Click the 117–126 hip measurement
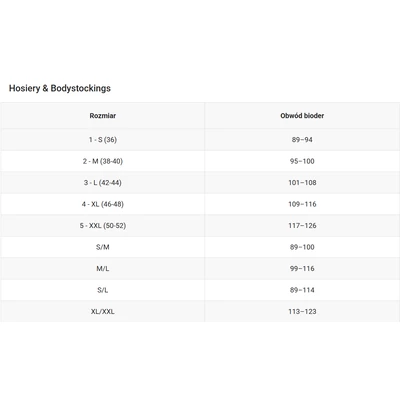Image resolution: width=400 pixels, height=400 pixels. [x=302, y=226]
